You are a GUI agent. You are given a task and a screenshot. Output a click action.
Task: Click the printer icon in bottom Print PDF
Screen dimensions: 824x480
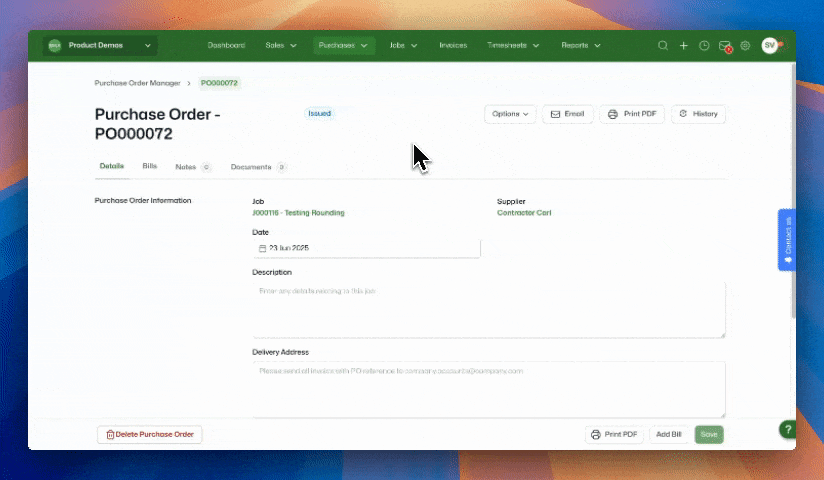(x=595, y=435)
